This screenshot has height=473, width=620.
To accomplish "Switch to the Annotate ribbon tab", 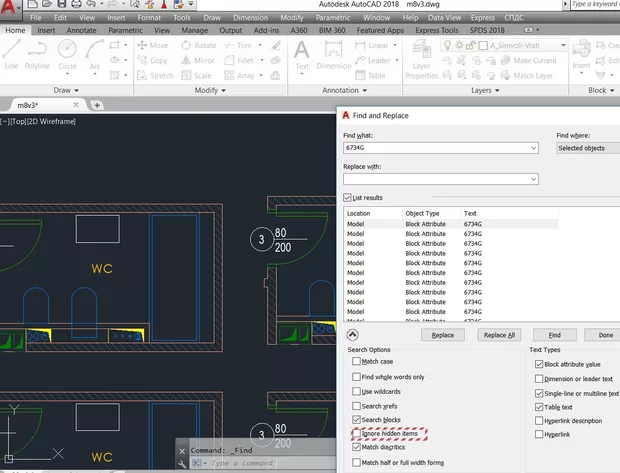I will (x=79, y=30).
